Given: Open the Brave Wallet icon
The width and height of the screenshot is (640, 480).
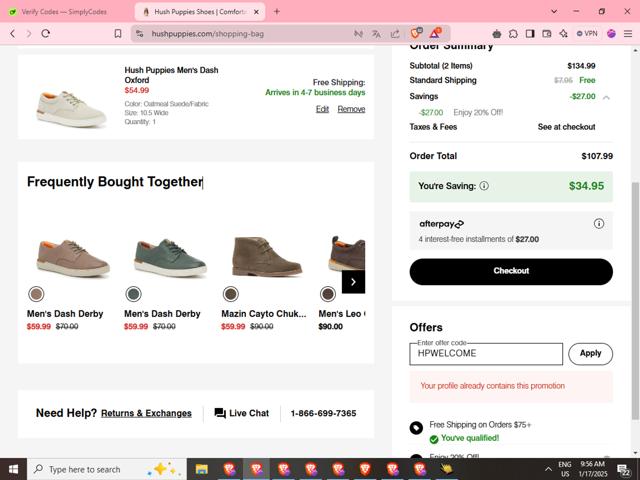Looking at the screenshot, I should [547, 34].
